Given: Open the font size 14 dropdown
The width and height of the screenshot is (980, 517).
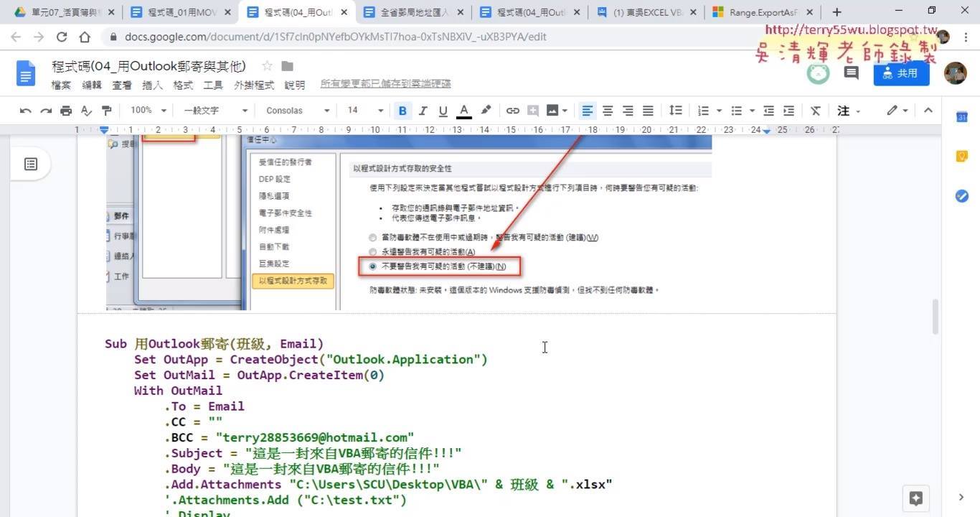Looking at the screenshot, I should pyautogui.click(x=366, y=111).
